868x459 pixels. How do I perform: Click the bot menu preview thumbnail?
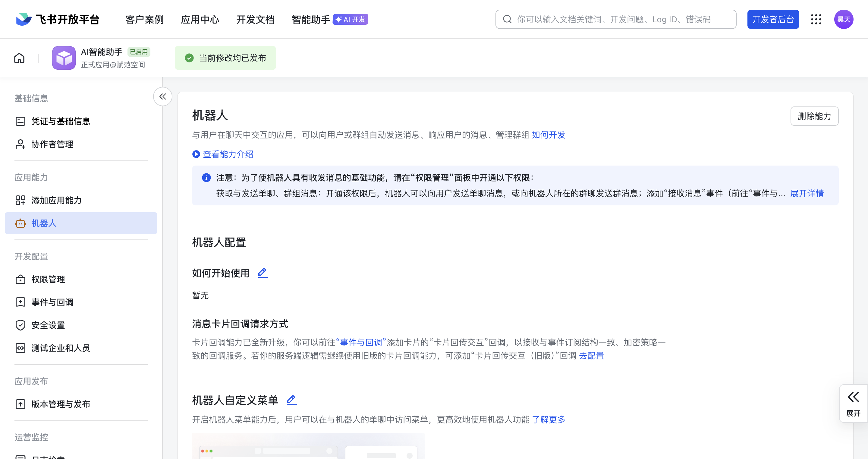tap(308, 446)
